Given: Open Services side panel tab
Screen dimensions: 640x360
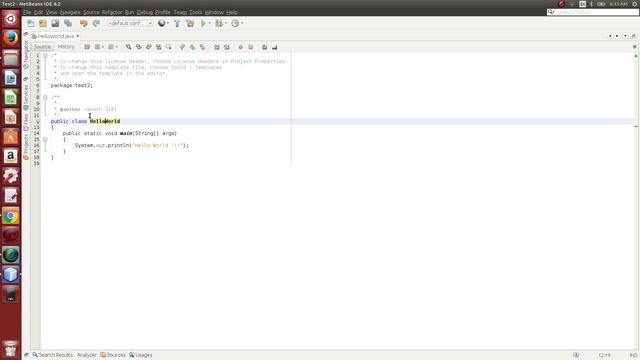Looking at the screenshot, I should tap(26, 97).
